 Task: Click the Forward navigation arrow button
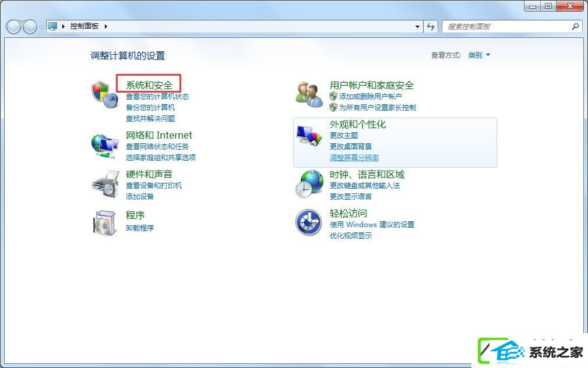tap(30, 27)
